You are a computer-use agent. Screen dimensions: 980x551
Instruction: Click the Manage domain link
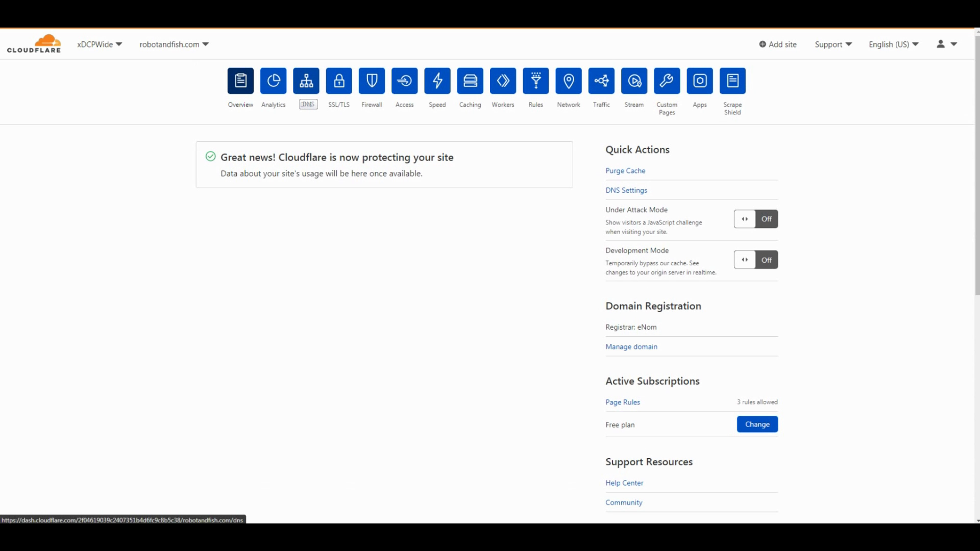(x=631, y=346)
